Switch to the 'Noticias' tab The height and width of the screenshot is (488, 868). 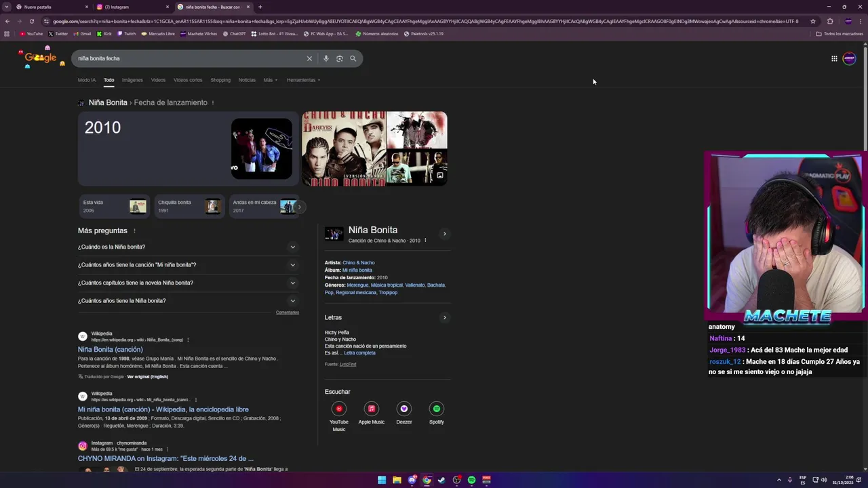[x=247, y=80]
